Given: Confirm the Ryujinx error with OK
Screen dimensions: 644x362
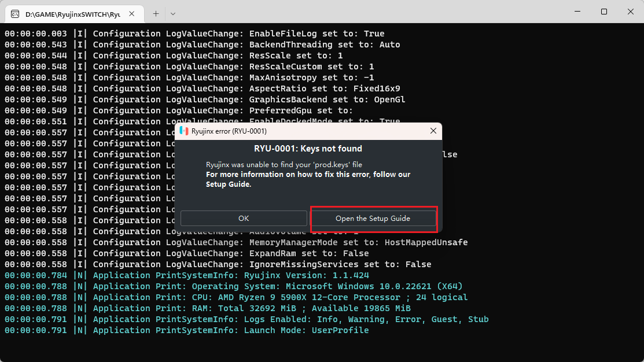Looking at the screenshot, I should (x=244, y=219).
